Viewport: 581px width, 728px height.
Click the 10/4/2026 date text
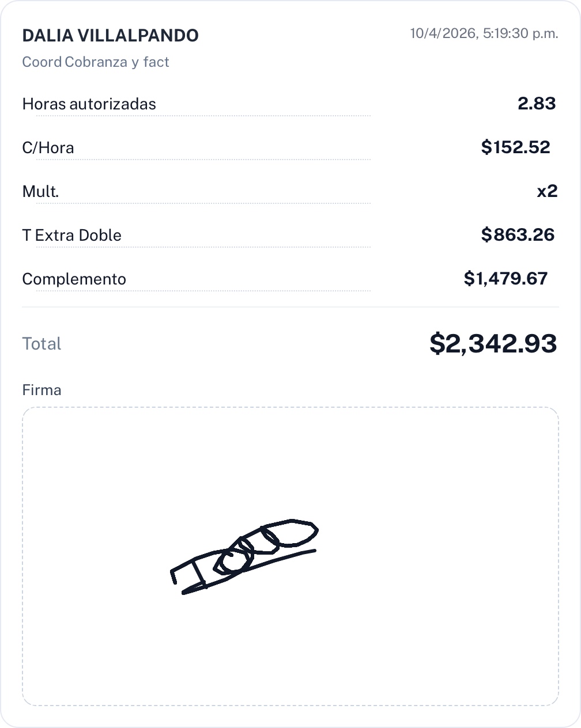tap(443, 33)
